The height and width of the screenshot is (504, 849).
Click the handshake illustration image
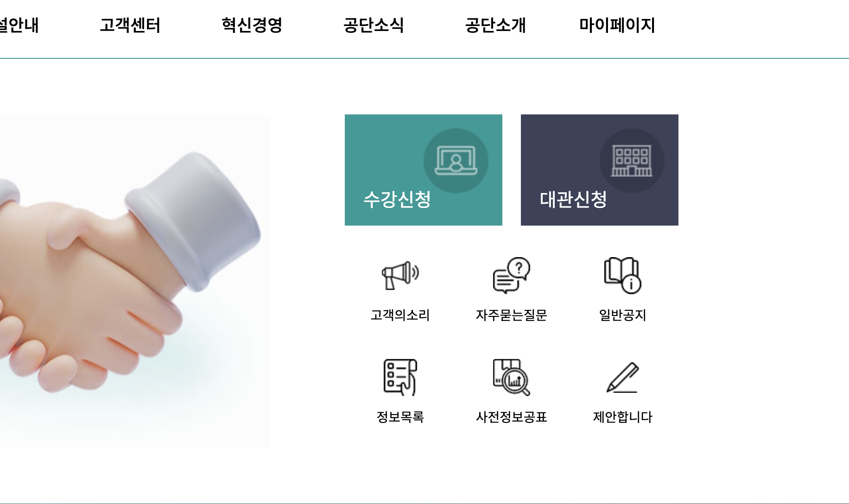point(135,281)
